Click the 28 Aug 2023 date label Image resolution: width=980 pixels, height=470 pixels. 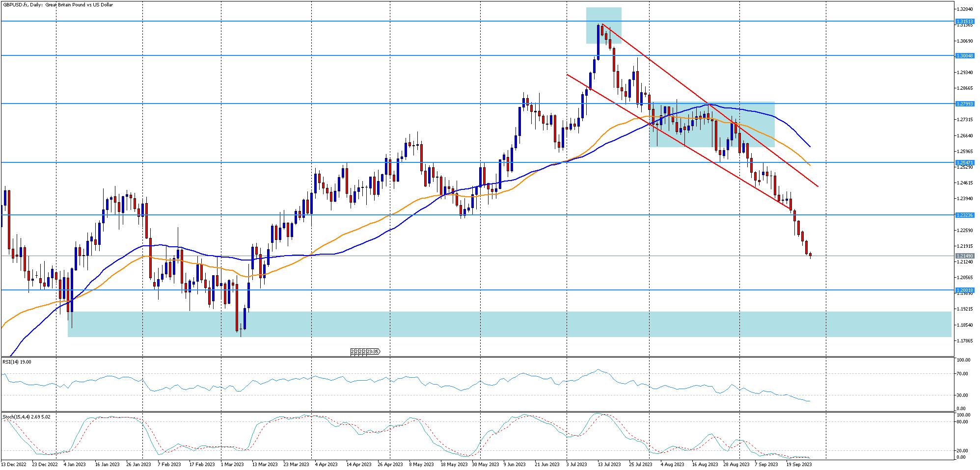coord(736,465)
